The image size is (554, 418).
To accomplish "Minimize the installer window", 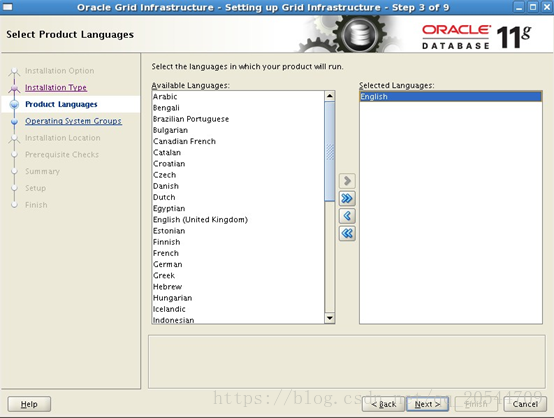I will click(x=519, y=7).
